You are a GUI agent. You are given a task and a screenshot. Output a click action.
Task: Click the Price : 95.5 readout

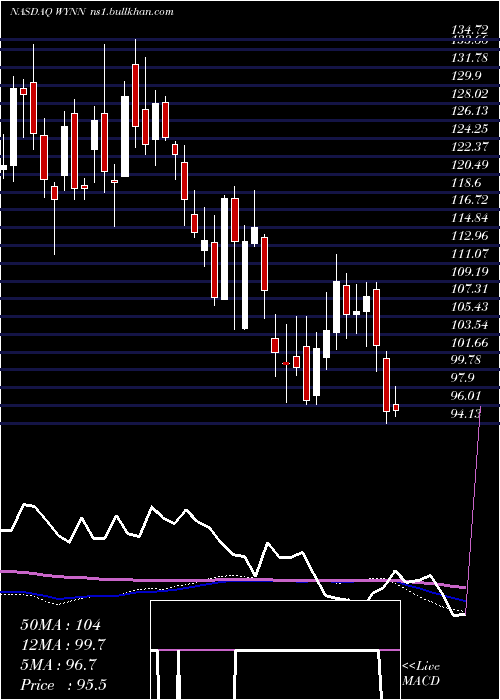coord(63,684)
